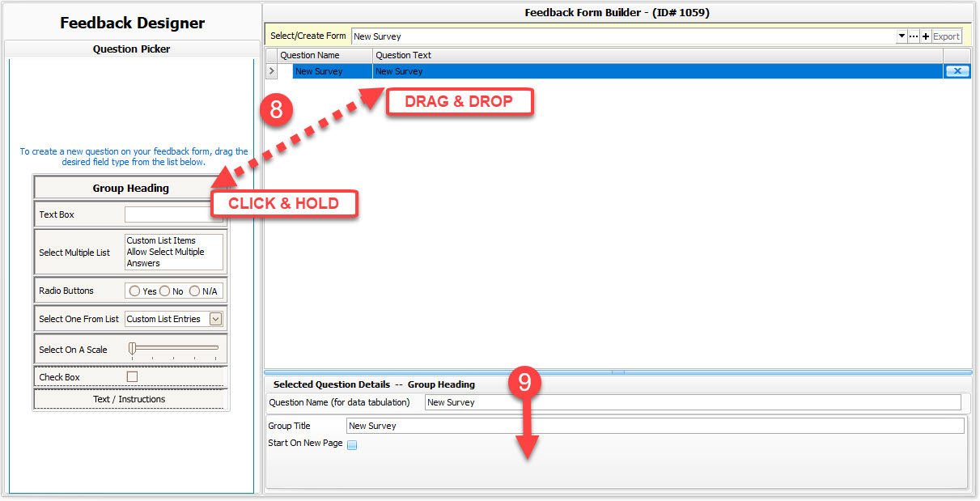Click the Export button
980x501 pixels.
pyautogui.click(x=946, y=36)
